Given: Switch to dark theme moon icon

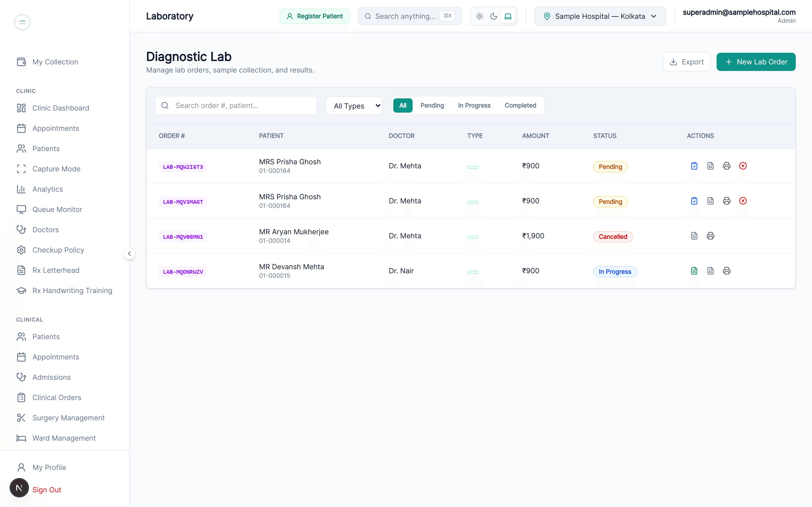Looking at the screenshot, I should (494, 16).
